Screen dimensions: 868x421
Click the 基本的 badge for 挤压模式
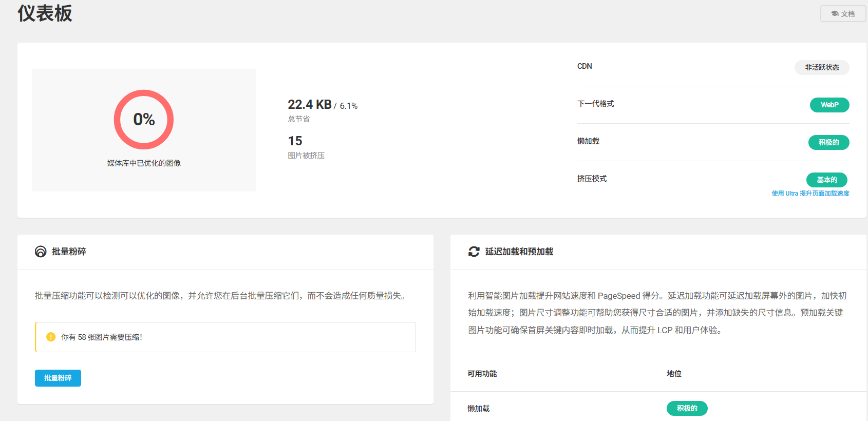(826, 180)
